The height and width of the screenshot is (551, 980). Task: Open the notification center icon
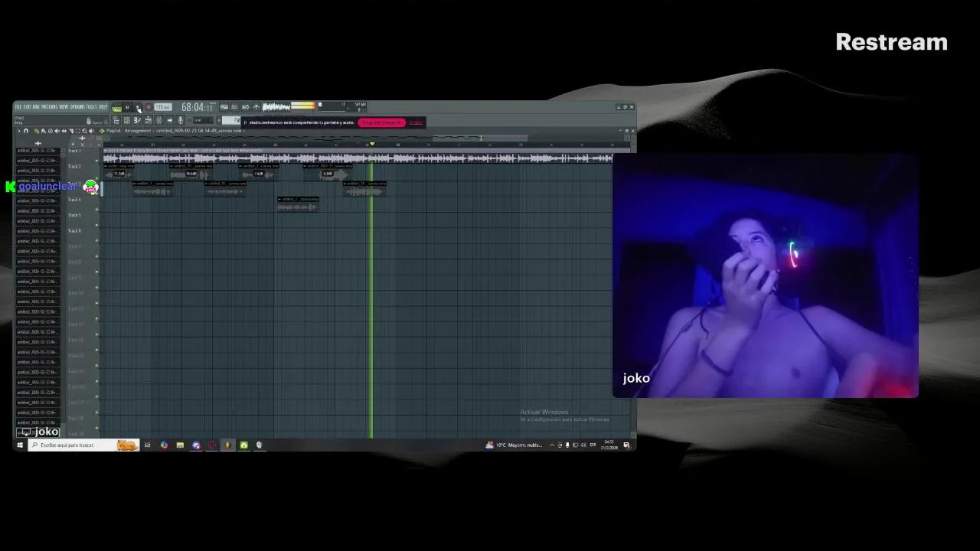(626, 445)
